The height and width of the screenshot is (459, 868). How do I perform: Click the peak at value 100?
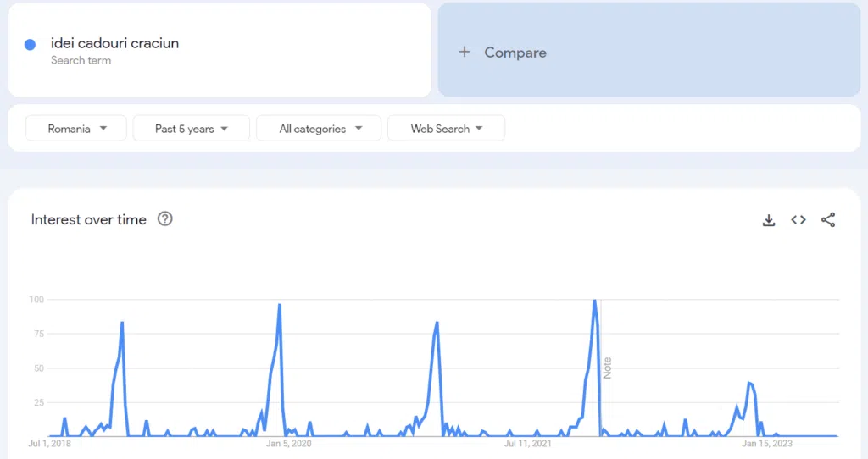594,301
